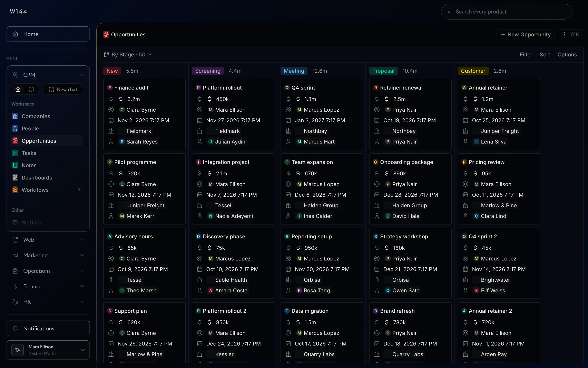Click the Opportunities target icon in header
Viewport: 588px width, 368px height.
point(106,35)
